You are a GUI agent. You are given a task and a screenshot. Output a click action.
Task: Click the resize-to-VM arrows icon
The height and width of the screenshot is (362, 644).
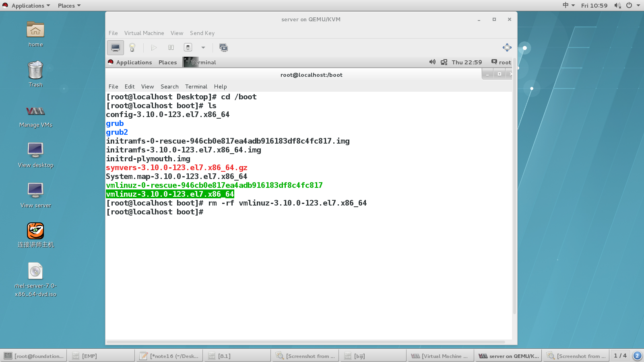pos(507,47)
